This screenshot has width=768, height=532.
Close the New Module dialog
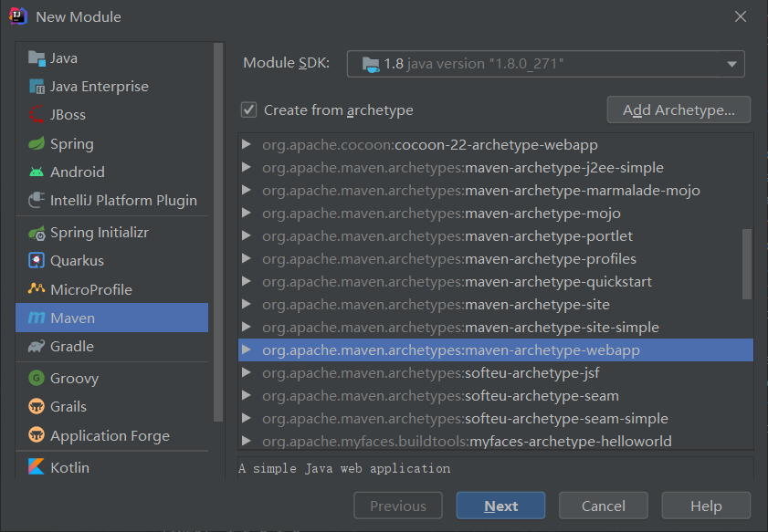click(x=740, y=16)
